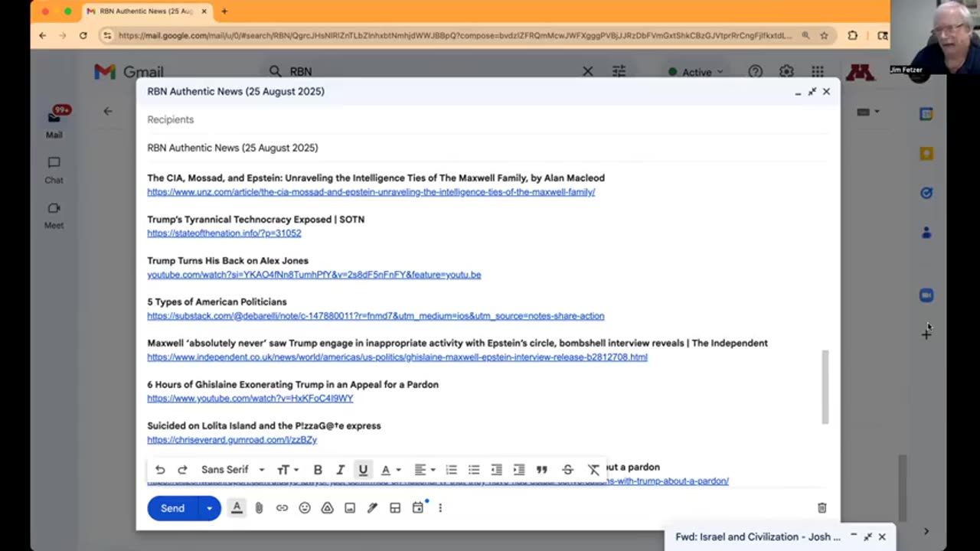Image resolution: width=980 pixels, height=551 pixels.
Task: Get add-ons plus icon
Action: coord(926,334)
